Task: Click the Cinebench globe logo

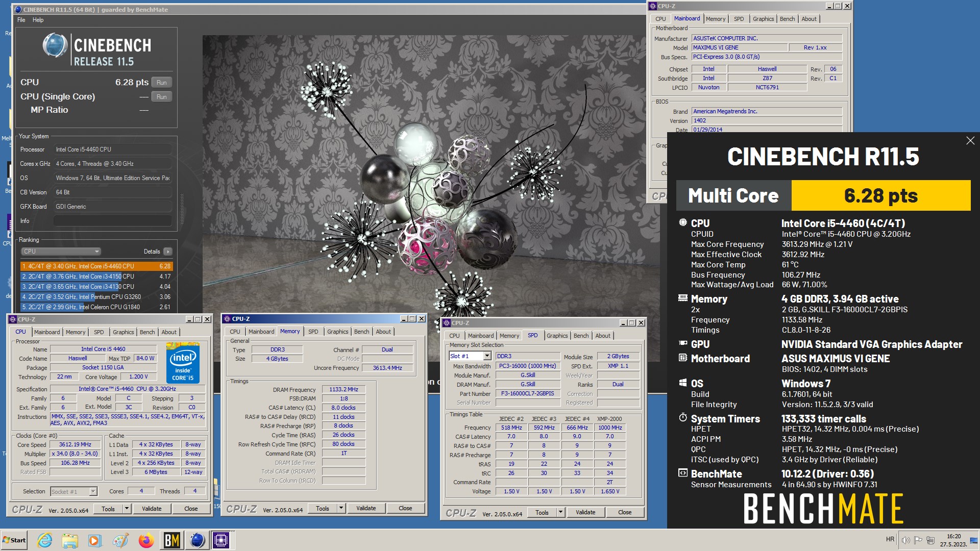Action: (x=55, y=45)
